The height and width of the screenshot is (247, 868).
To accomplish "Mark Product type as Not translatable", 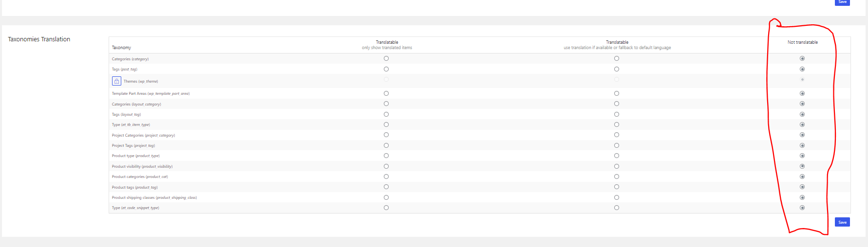I will 802,156.
